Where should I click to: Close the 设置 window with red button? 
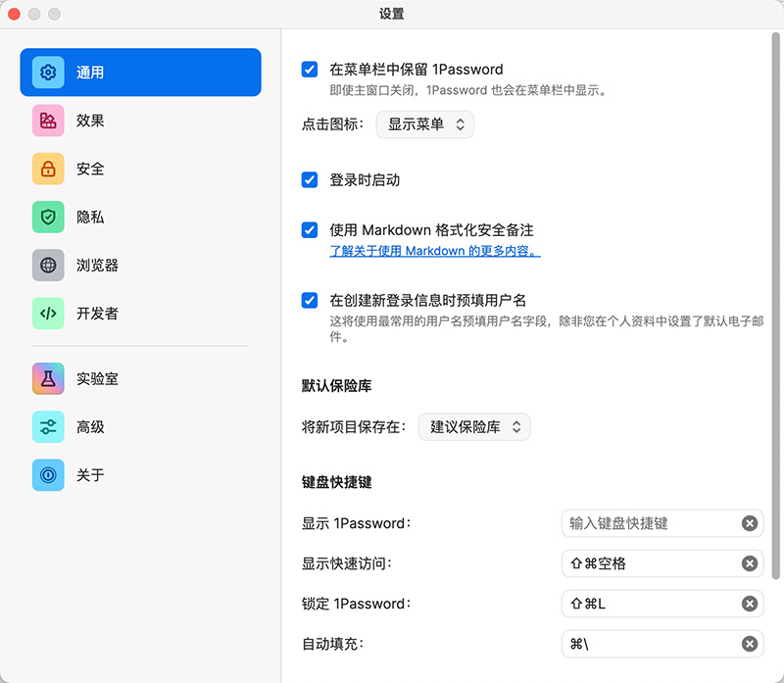pyautogui.click(x=14, y=14)
